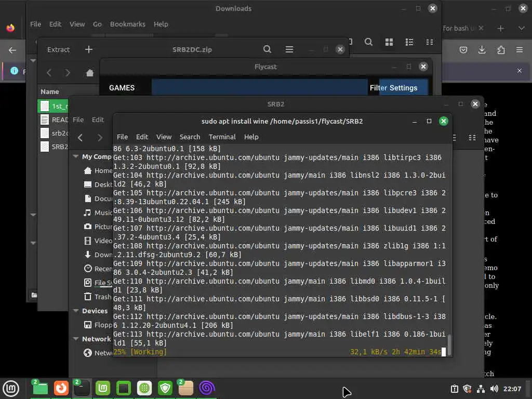The width and height of the screenshot is (532, 399).
Task: Switch to the archive manager taskbar icon
Action: [x=185, y=388]
